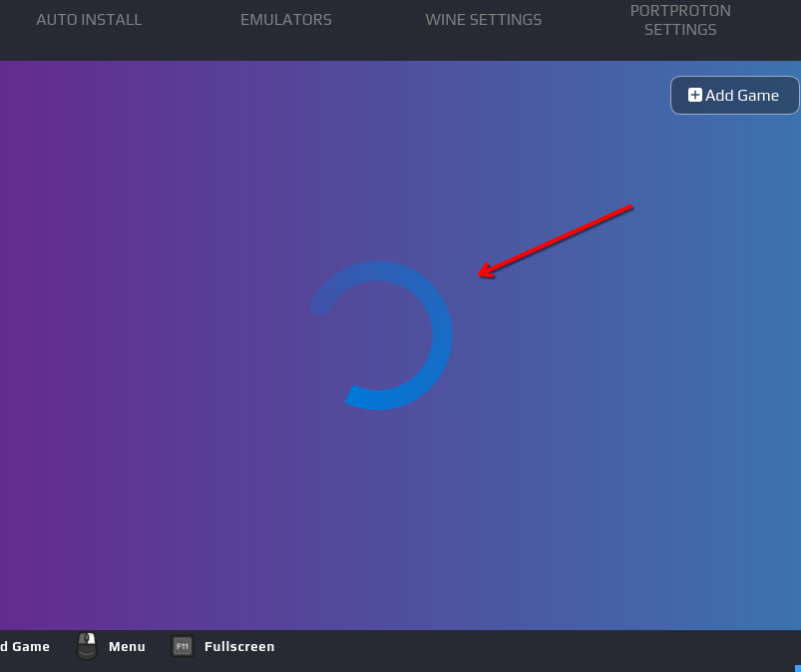Viewport: 801px width, 672px height.
Task: Click the plus icon on Add Game
Action: (695, 96)
